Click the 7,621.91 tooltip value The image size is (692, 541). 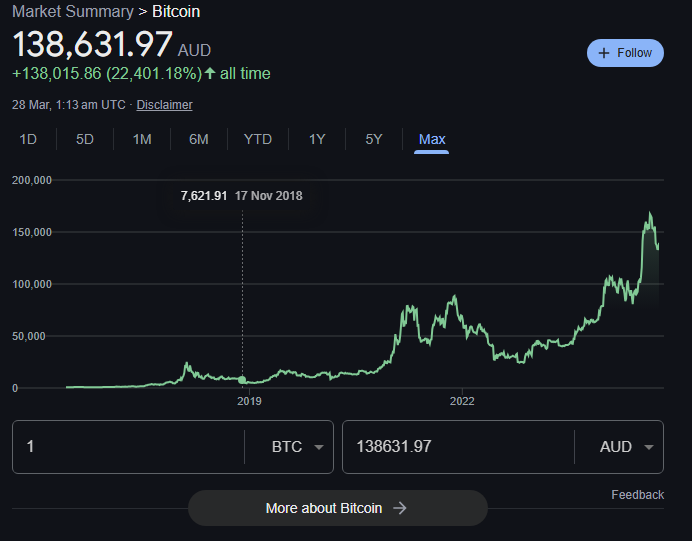[204, 195]
